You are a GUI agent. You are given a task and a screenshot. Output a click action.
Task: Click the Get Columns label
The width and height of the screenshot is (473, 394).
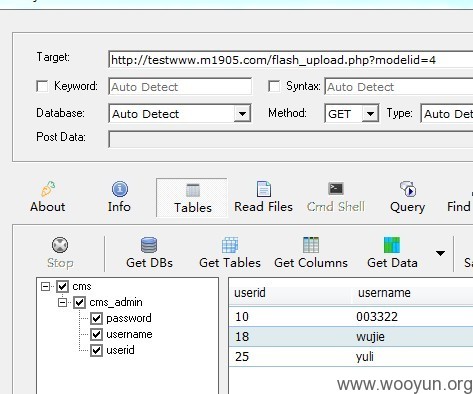pos(311,263)
